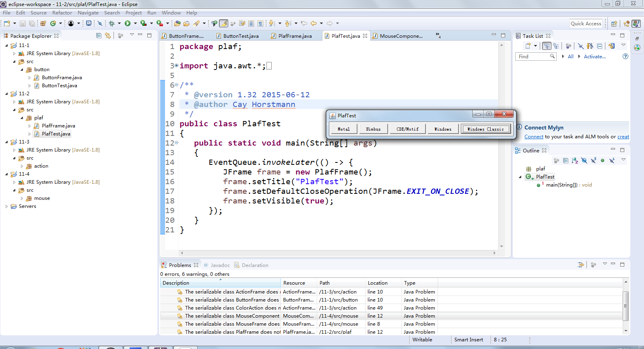Open the Java perspective button
Image resolution: width=644 pixels, height=349 pixels.
click(x=636, y=23)
